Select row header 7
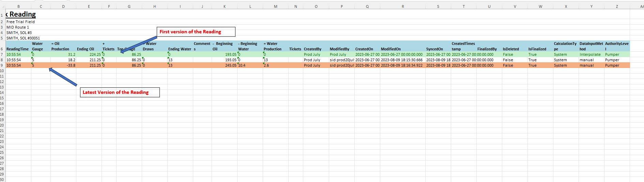This screenshot has height=182, width=644. [x=2, y=54]
